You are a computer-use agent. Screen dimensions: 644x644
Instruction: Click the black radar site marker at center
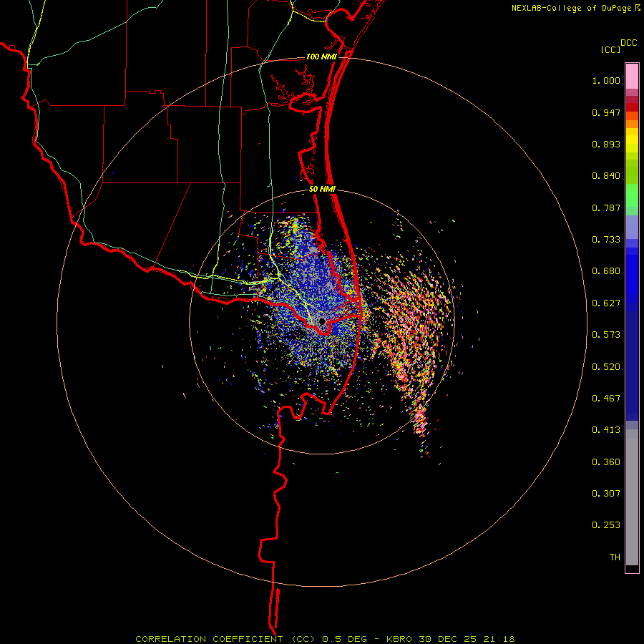click(323, 321)
